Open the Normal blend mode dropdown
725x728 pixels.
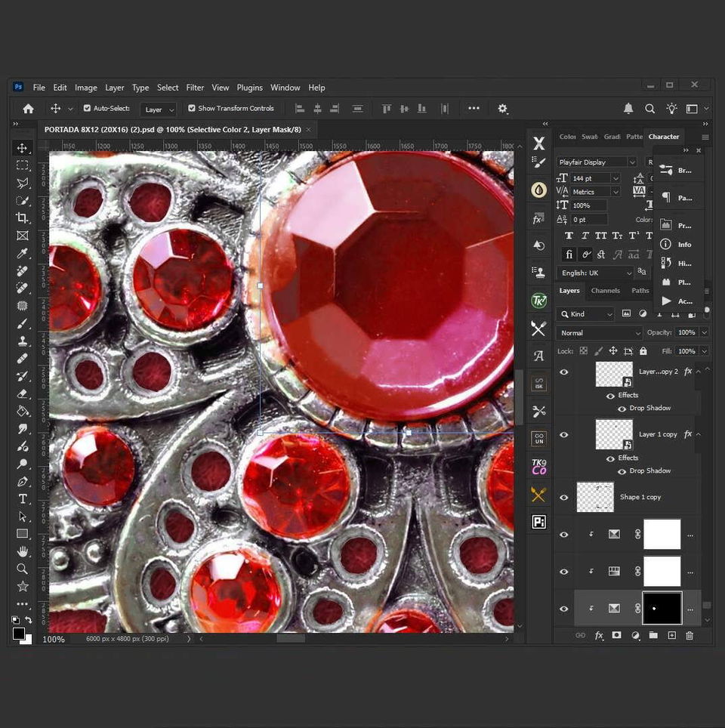pos(599,333)
